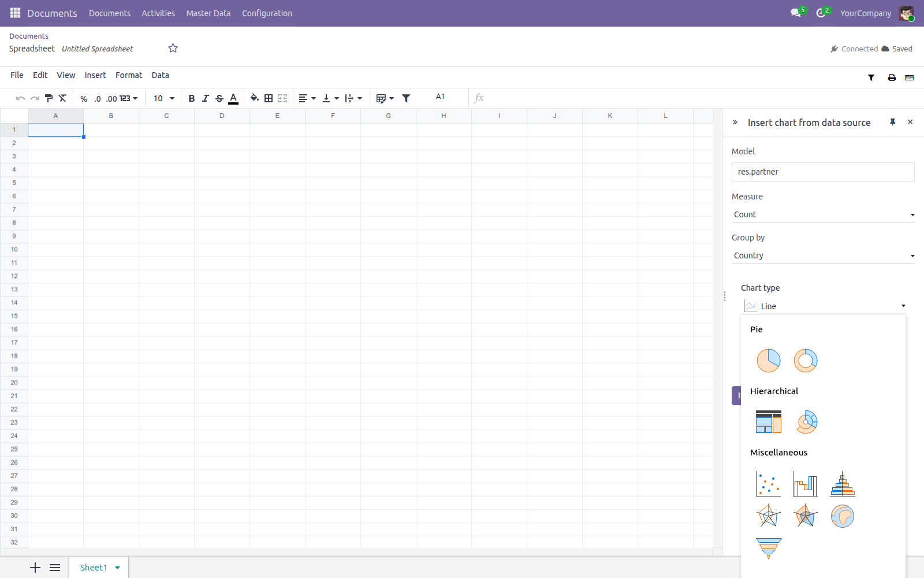Open the File menu
This screenshot has width=924, height=578.
pos(17,75)
